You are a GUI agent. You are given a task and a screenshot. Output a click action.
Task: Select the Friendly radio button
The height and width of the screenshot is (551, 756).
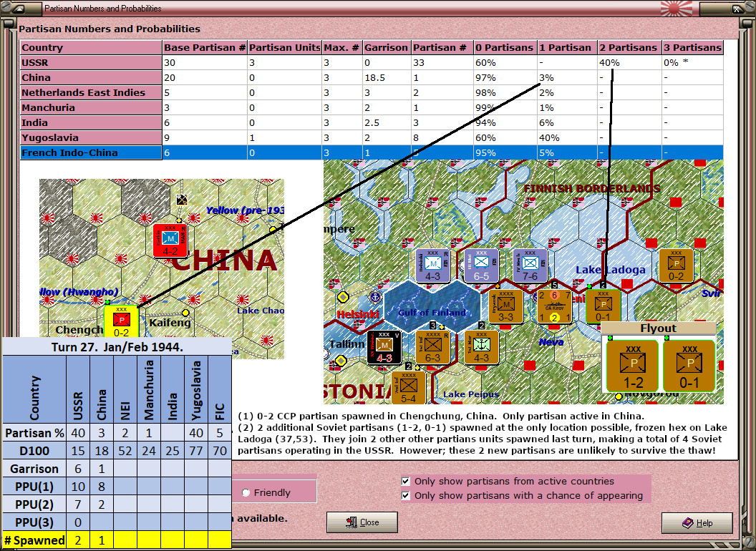(246, 492)
